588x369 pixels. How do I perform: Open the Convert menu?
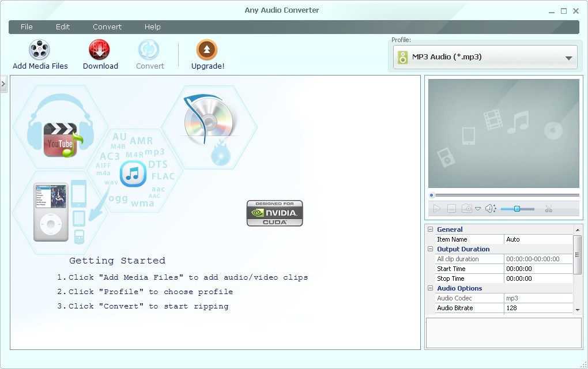click(107, 27)
